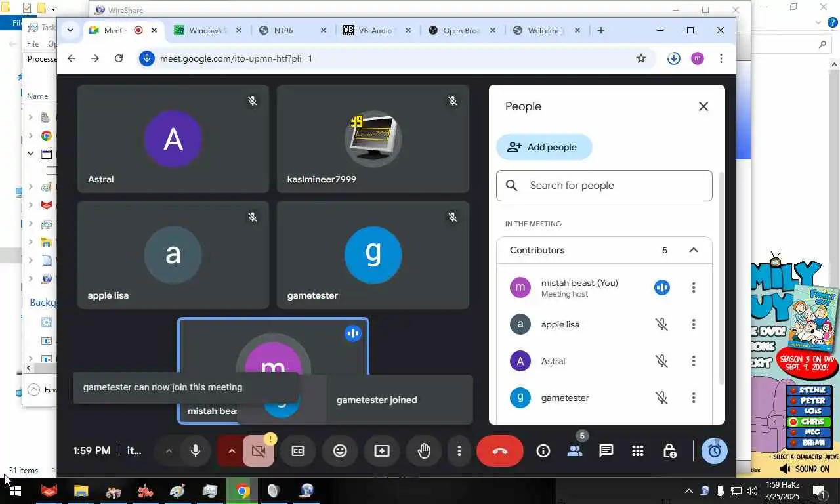Open system tray volume icon
Viewport: 840px width, 504px height.
(x=752, y=491)
